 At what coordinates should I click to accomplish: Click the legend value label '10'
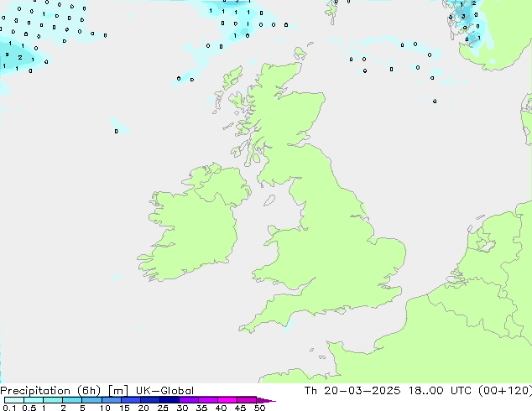[x=105, y=408]
